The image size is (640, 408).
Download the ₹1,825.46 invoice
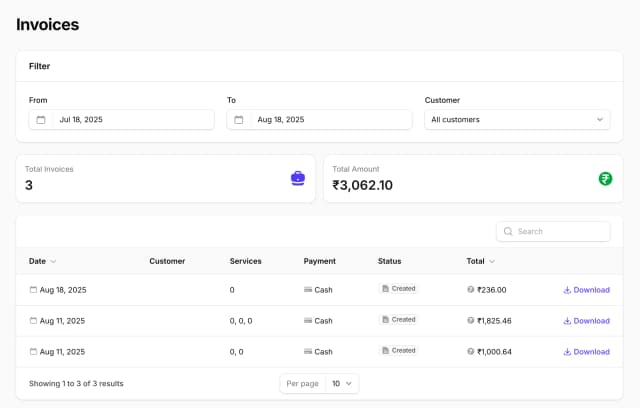click(x=586, y=321)
